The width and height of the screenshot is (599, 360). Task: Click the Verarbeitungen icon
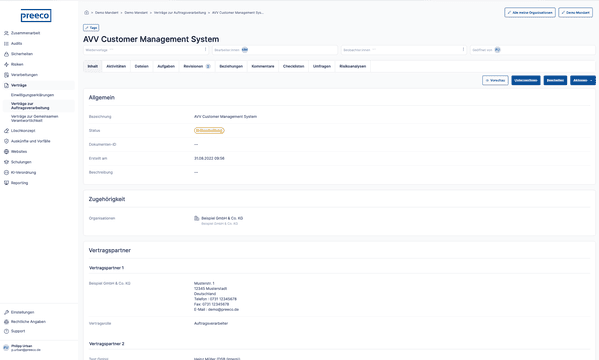(x=6, y=75)
